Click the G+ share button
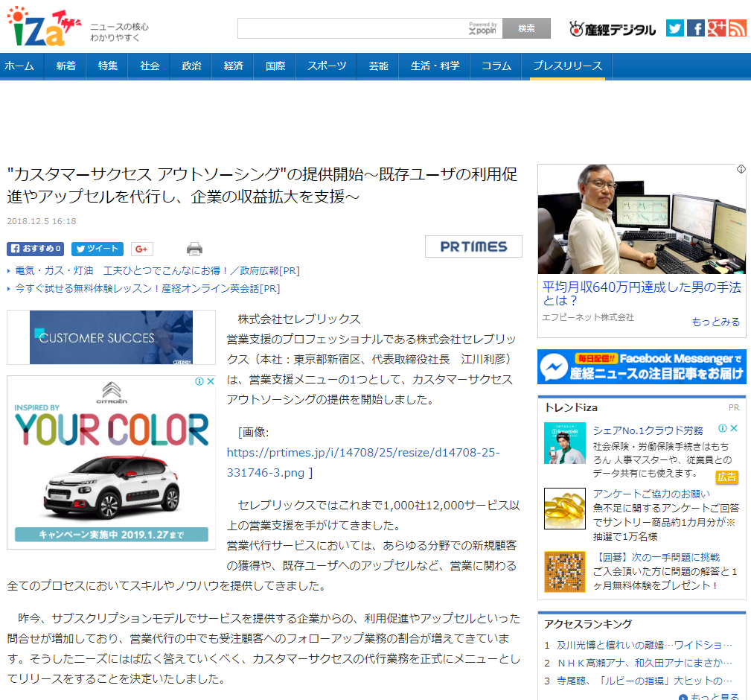Viewport: 751px width, 700px height. click(x=141, y=249)
